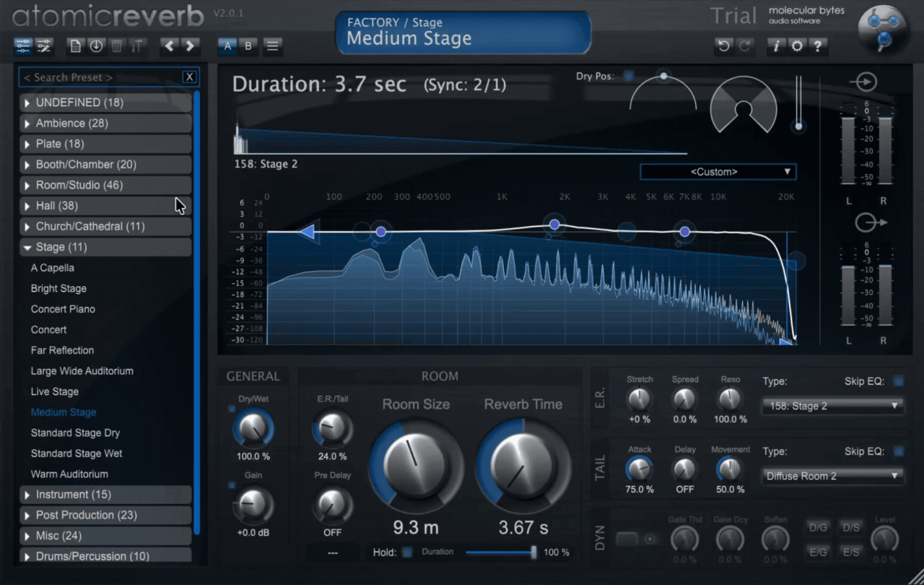Open the Tail Type dropdown Diffuse Room 2
This screenshot has height=585, width=924.
point(833,476)
